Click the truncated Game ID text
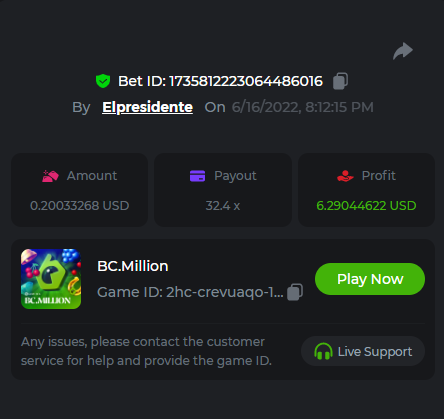The image size is (444, 419). (x=190, y=292)
